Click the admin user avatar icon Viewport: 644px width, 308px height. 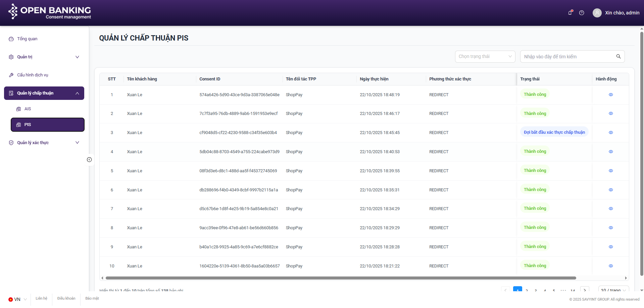click(597, 13)
